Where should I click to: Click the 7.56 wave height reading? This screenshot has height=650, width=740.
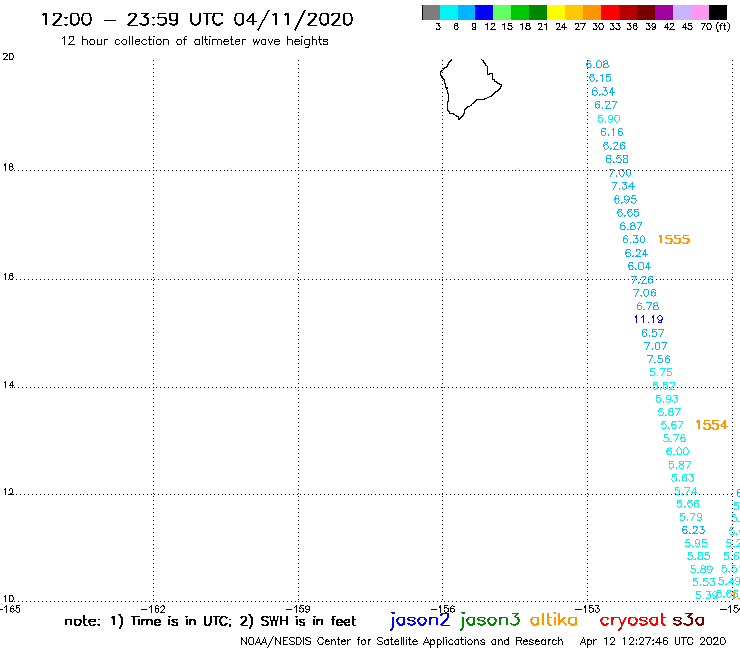coord(658,360)
